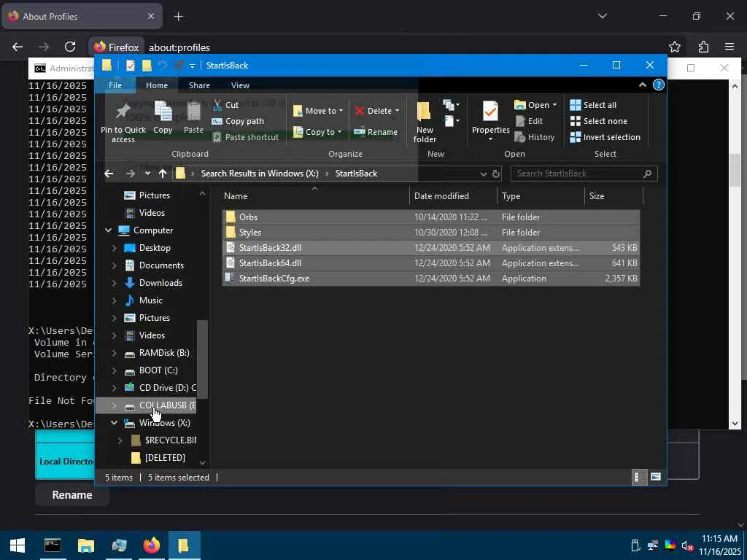
Task: Open the Easy access dropdown icon
Action: [x=451, y=121]
